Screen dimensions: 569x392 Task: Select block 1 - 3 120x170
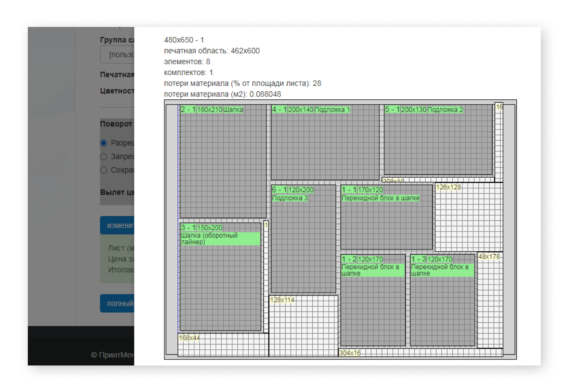tap(443, 300)
